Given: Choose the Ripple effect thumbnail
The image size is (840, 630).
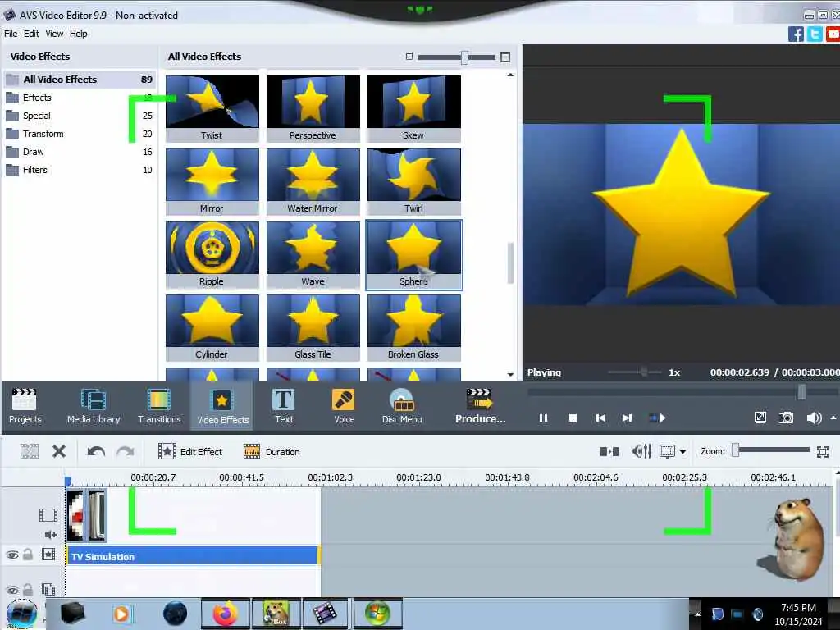Looking at the screenshot, I should (212, 254).
